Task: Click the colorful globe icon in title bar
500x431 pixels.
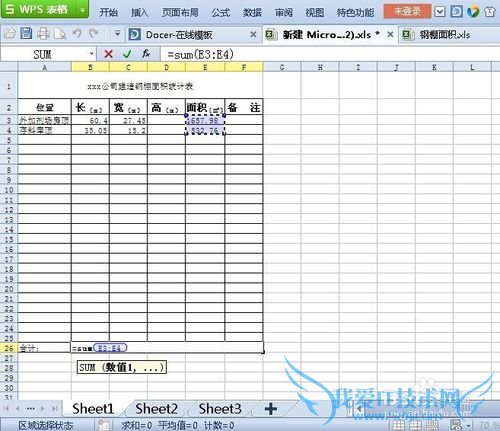Action: coord(473,12)
